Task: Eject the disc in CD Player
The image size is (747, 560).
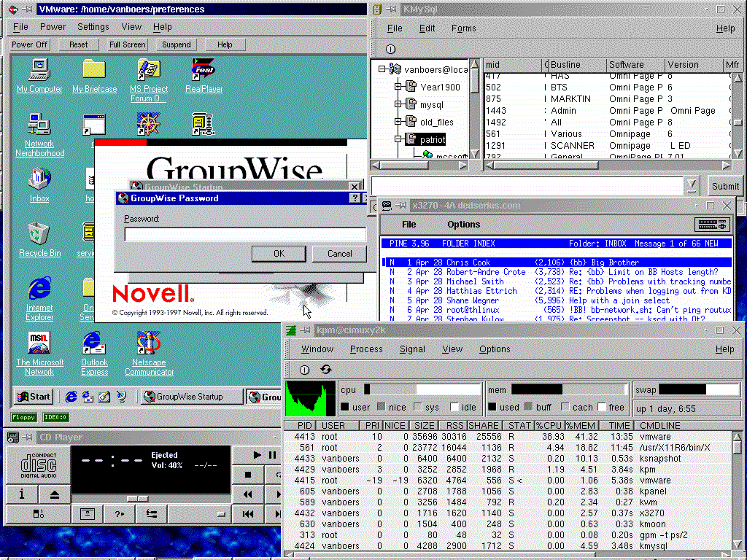Action: [x=54, y=495]
